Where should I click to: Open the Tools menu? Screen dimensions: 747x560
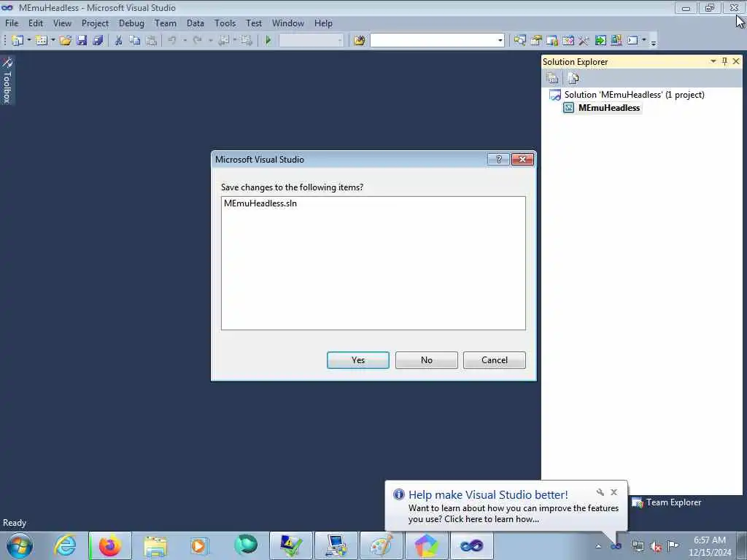coord(225,23)
